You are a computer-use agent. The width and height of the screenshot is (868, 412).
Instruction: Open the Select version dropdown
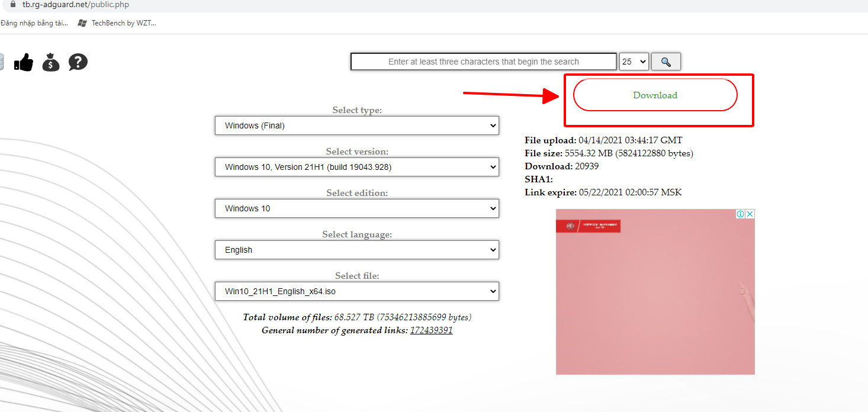click(x=357, y=167)
